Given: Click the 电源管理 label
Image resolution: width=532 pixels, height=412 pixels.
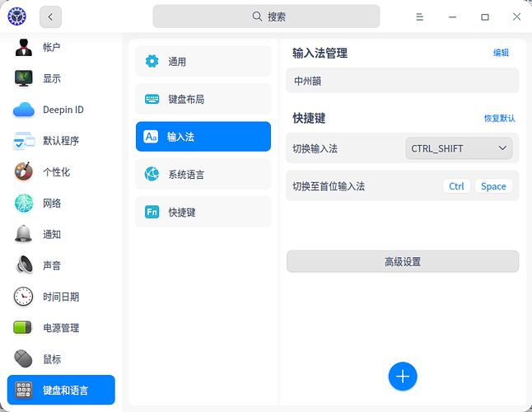Looking at the screenshot, I should (61, 328).
